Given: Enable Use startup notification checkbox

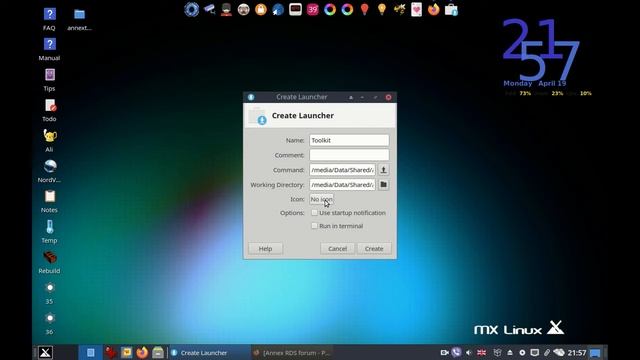Looking at the screenshot, I should (314, 213).
